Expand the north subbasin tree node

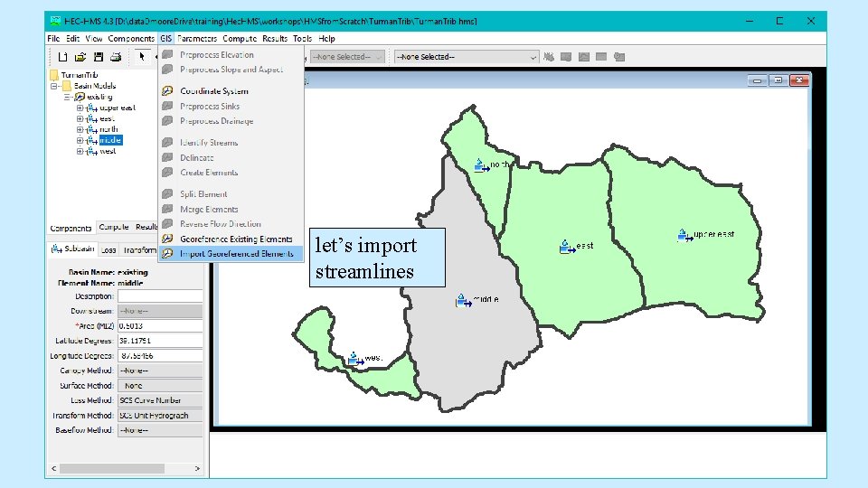click(80, 129)
